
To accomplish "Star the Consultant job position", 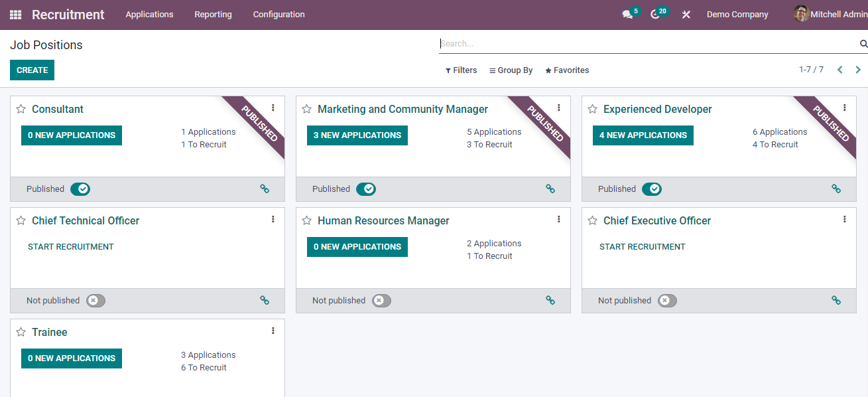I will coord(21,110).
